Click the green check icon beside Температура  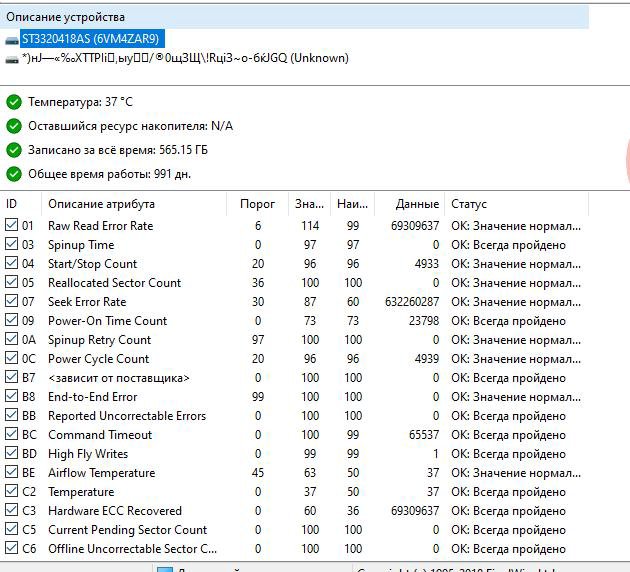point(14,102)
